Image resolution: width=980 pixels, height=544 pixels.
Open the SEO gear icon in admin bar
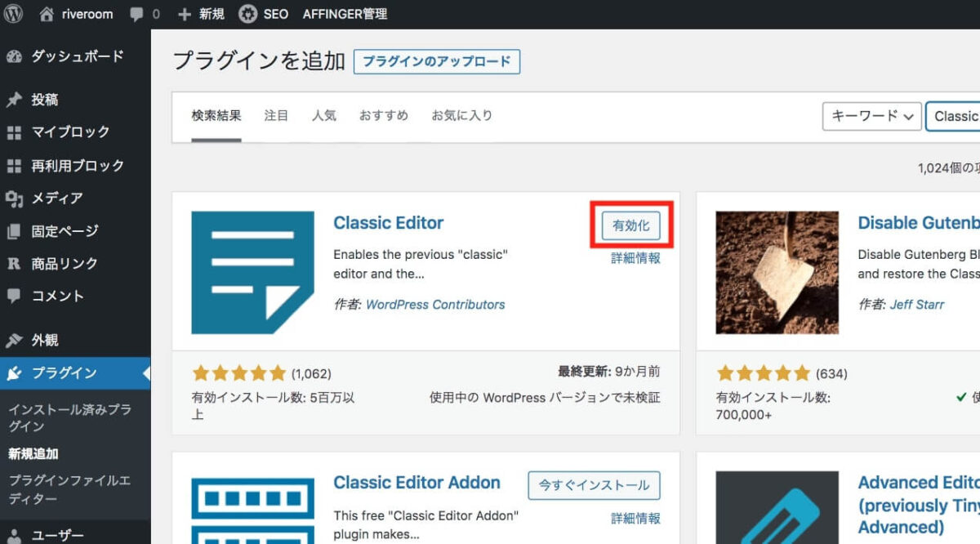point(247,14)
